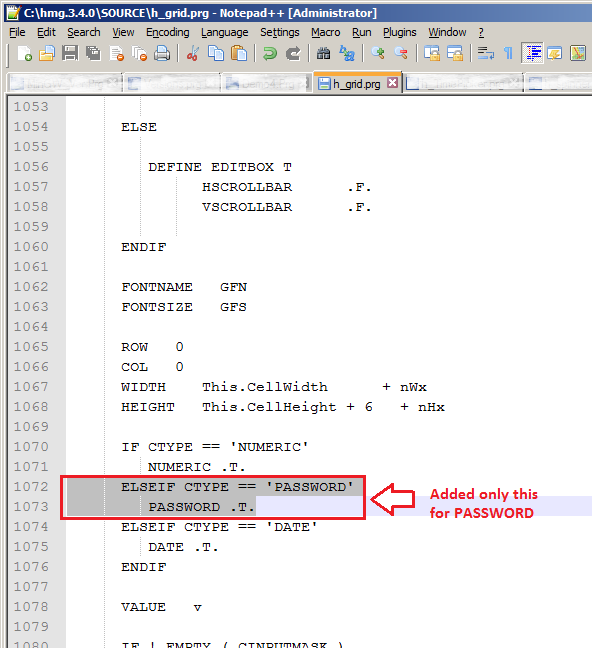Click the Zoom in magnifier icon
This screenshot has height=648, width=592.
pos(378,54)
